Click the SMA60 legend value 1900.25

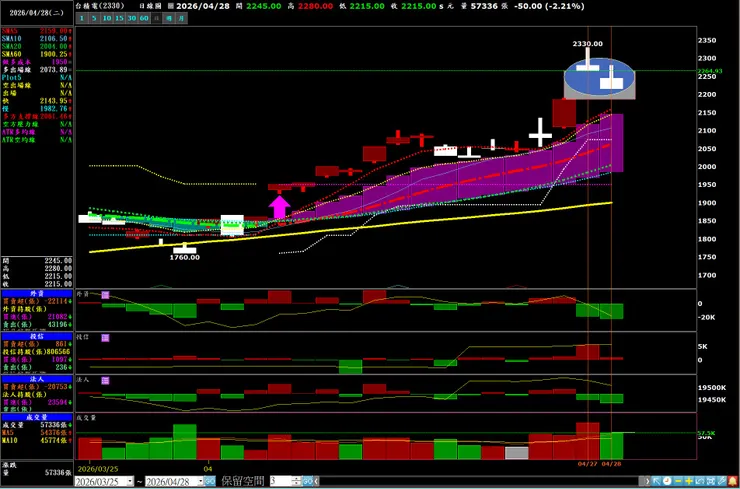click(x=52, y=54)
